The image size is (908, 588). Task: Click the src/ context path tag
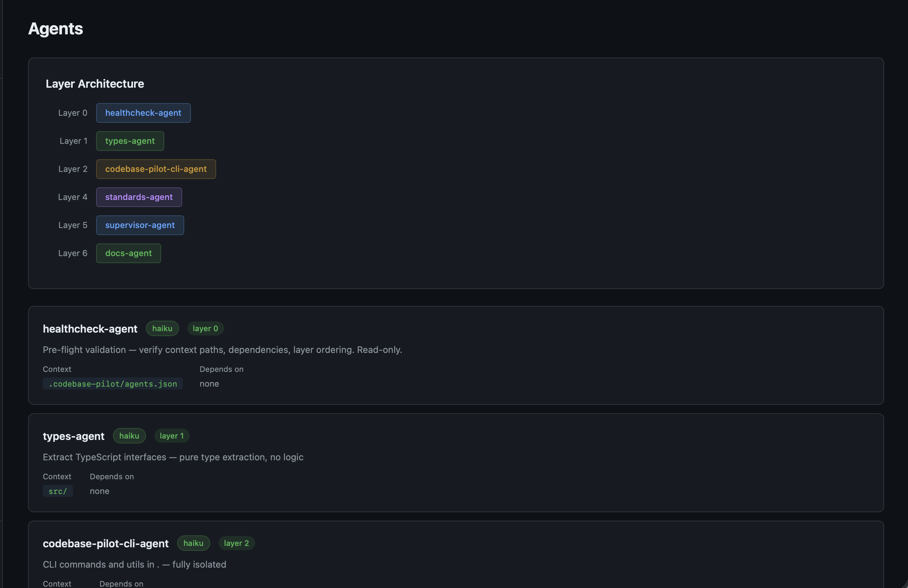point(58,491)
